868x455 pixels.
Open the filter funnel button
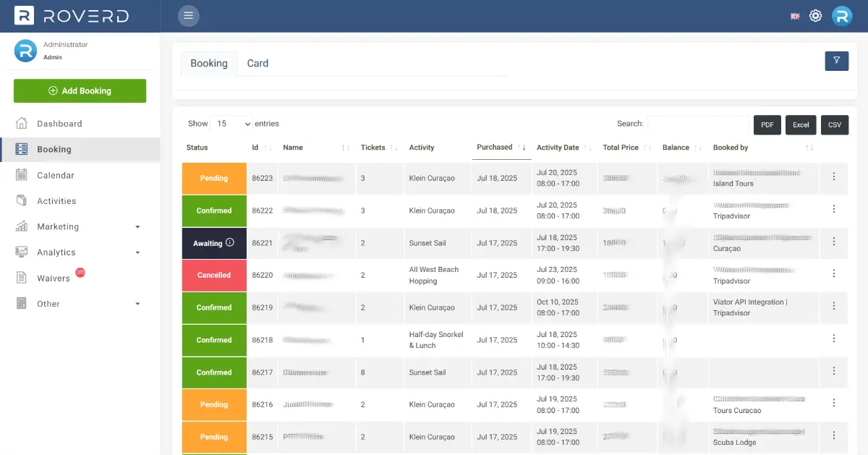click(836, 61)
